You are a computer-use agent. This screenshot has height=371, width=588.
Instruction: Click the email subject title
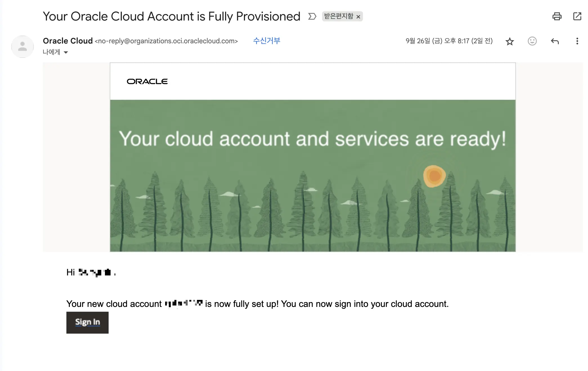pos(171,16)
